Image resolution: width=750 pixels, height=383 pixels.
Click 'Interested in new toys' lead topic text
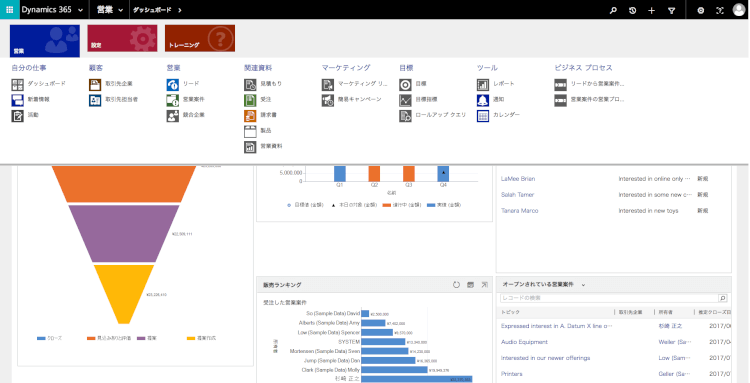[648, 211]
